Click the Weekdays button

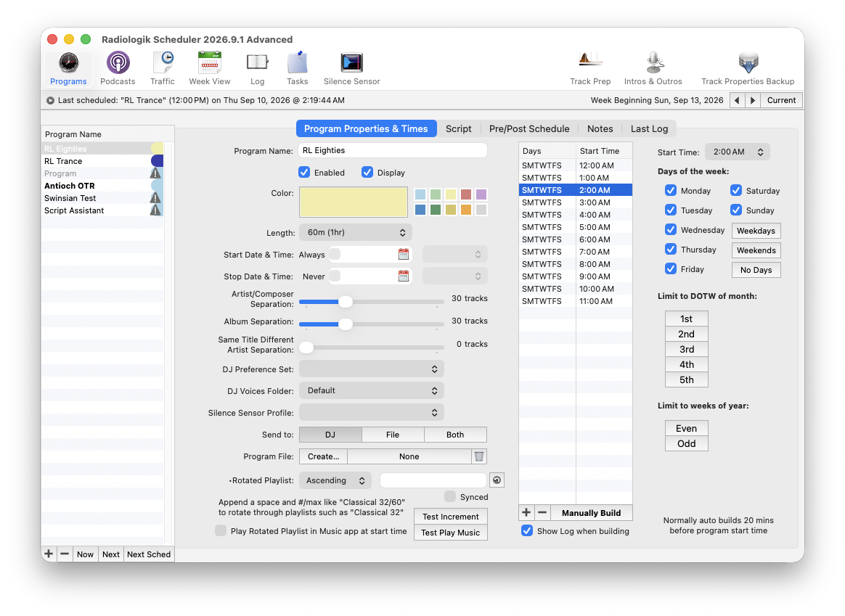click(x=756, y=231)
